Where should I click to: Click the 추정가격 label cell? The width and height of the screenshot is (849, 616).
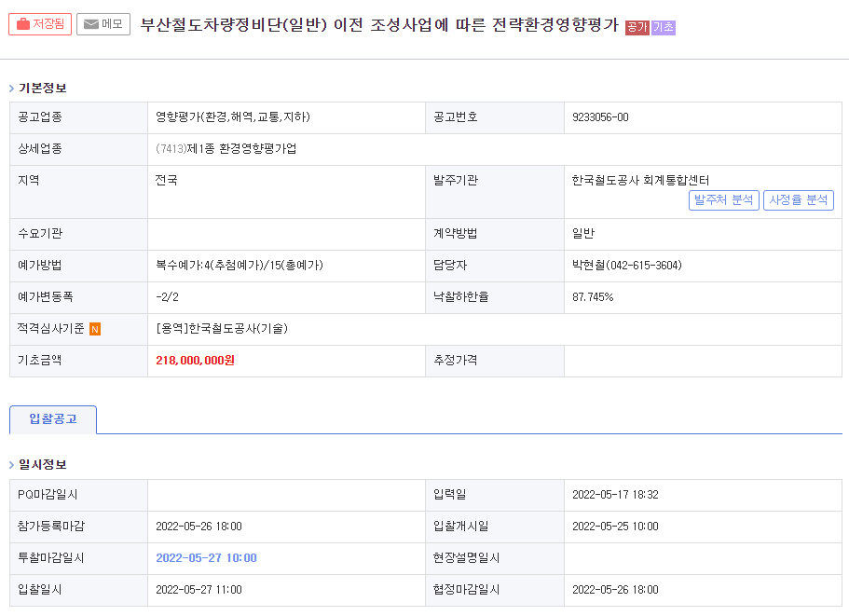click(494, 361)
